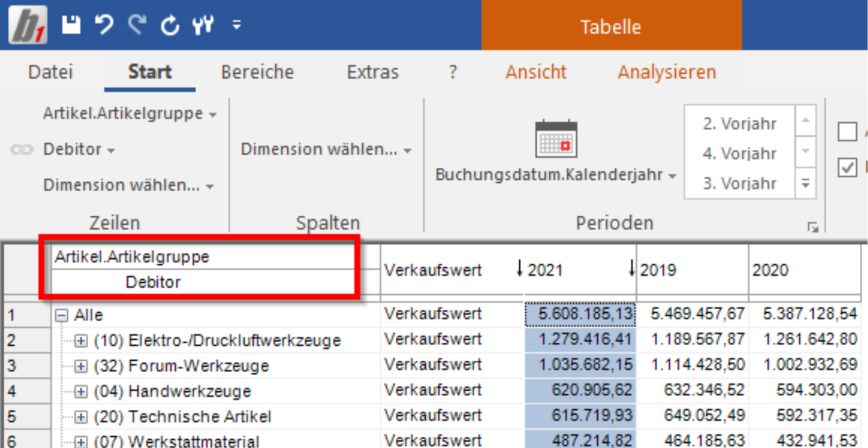Untick the checked checkbox right of Perioden

click(847, 167)
